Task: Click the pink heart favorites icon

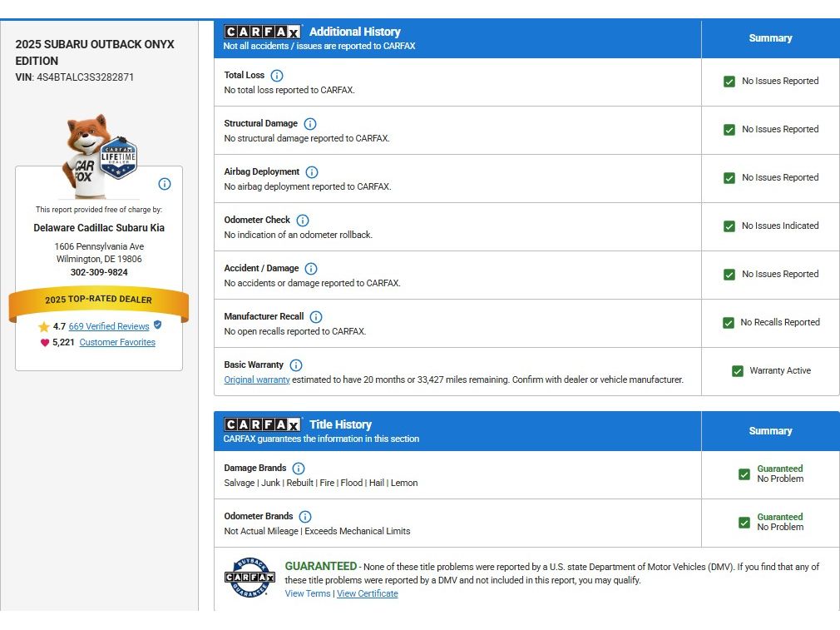Action: point(45,343)
